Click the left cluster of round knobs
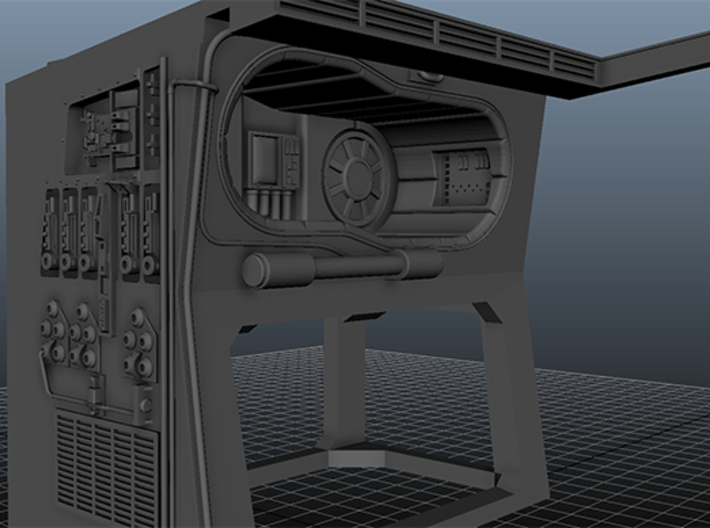The height and width of the screenshot is (528, 710). click(62, 342)
